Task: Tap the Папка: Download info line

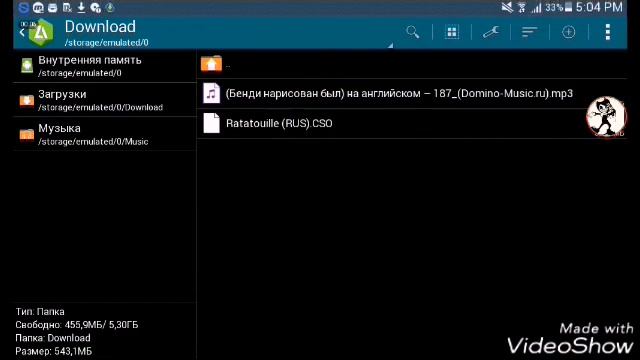Action: click(53, 338)
